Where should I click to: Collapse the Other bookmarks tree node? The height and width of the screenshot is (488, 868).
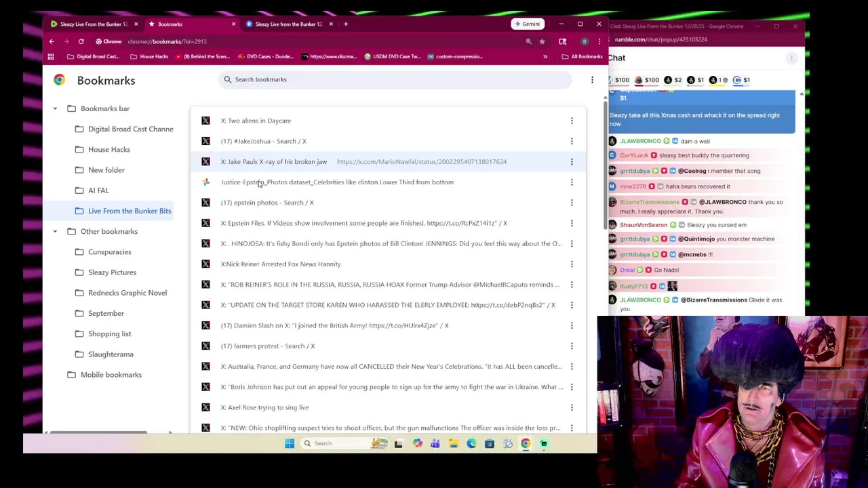point(55,231)
